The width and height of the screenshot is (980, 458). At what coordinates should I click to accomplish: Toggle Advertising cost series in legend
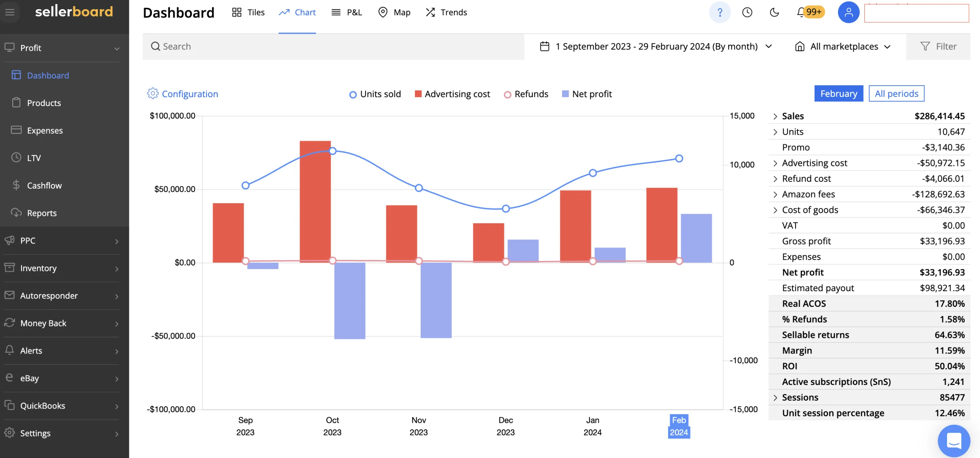tap(452, 94)
